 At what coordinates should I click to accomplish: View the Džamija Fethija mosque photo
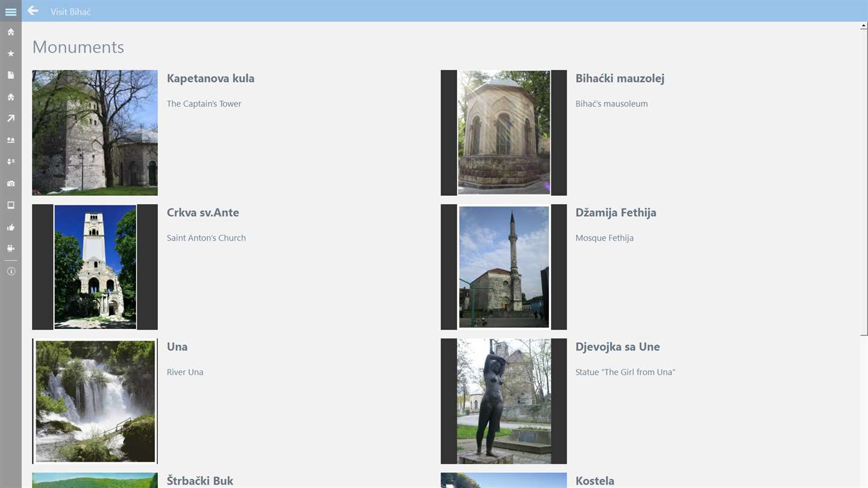(504, 267)
